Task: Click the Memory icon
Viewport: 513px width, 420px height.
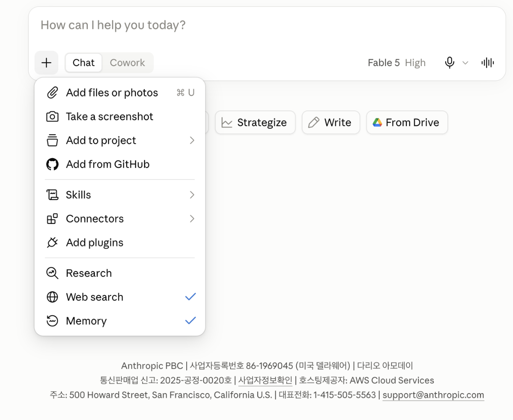Action: [x=52, y=321]
